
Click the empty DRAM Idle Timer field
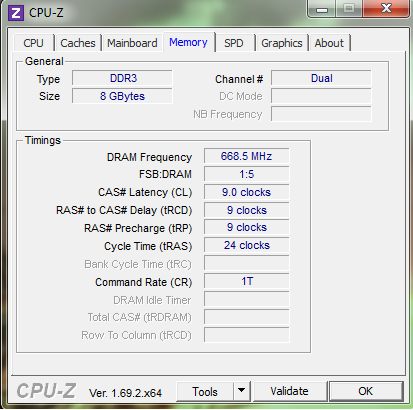[x=247, y=299]
